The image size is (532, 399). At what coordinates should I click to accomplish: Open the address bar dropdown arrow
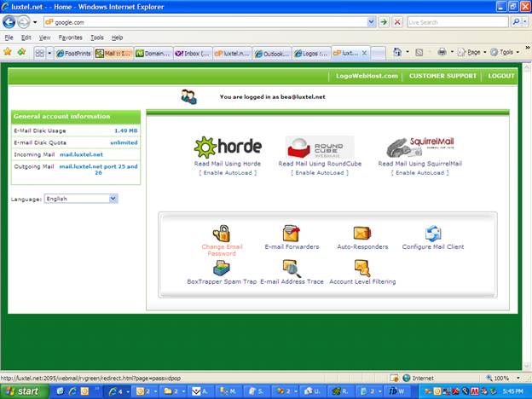tap(371, 22)
